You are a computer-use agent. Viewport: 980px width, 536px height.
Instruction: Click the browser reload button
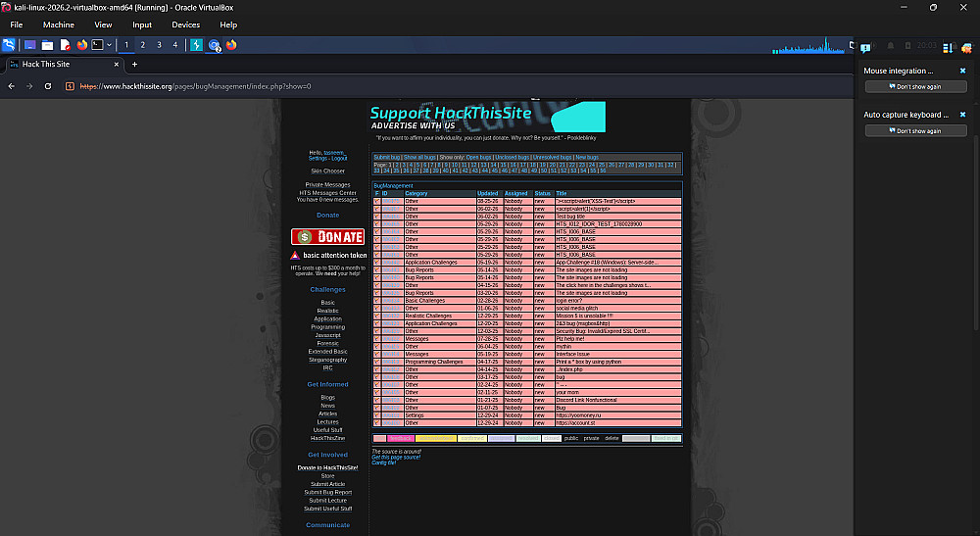[x=47, y=86]
